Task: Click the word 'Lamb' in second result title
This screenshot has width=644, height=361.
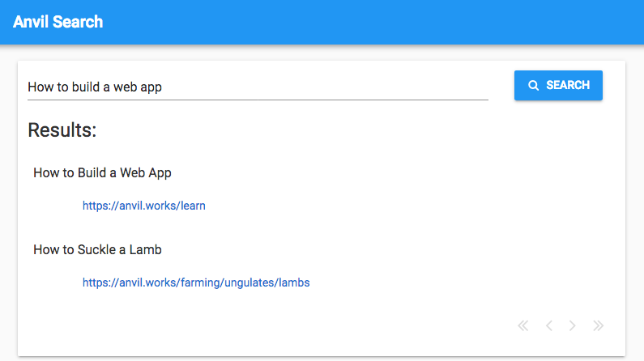Action: 146,249
